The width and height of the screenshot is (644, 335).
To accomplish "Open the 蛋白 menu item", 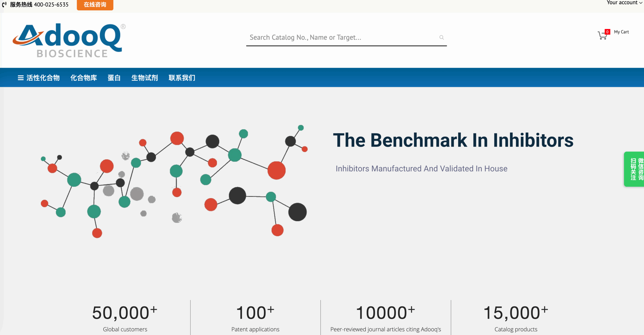I will [x=114, y=78].
